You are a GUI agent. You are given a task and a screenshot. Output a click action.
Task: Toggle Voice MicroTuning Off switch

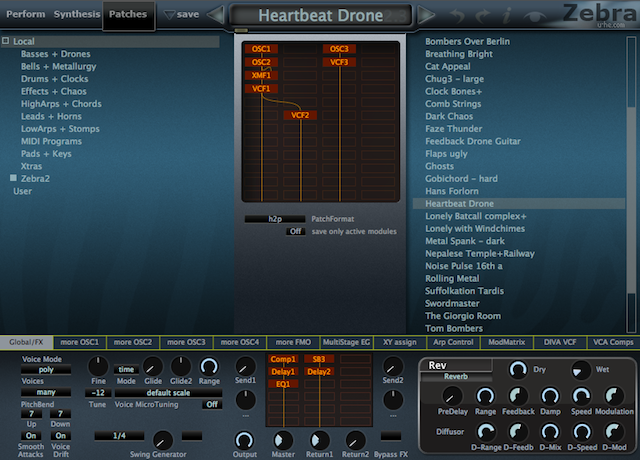click(212, 404)
